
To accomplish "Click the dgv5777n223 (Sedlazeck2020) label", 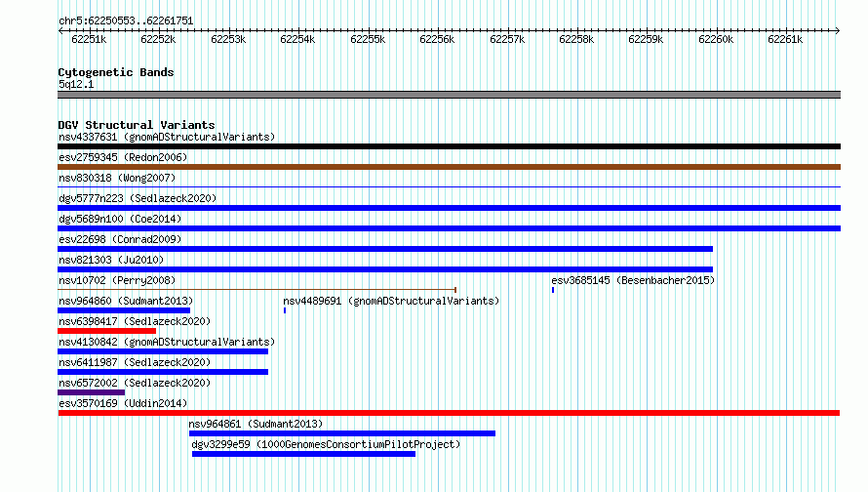I will [138, 198].
